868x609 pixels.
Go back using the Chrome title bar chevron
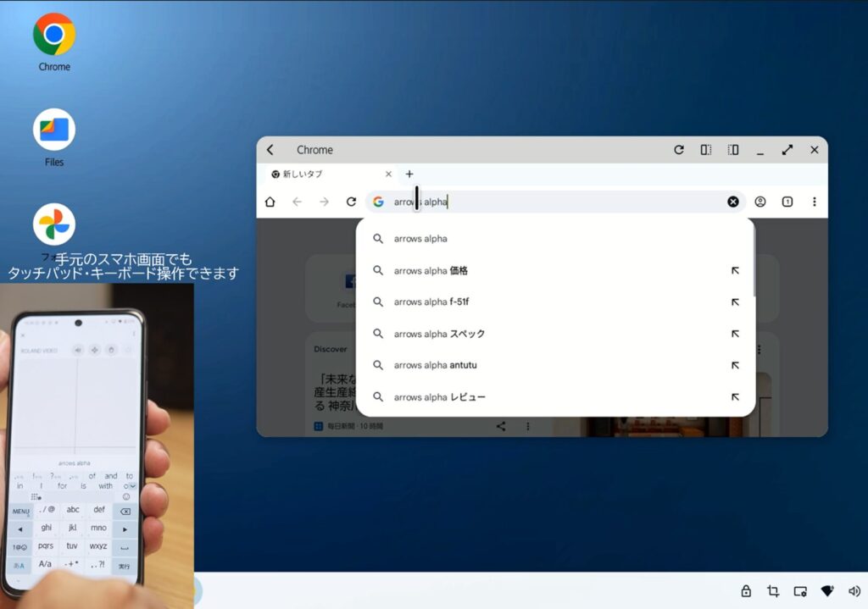pyautogui.click(x=270, y=150)
